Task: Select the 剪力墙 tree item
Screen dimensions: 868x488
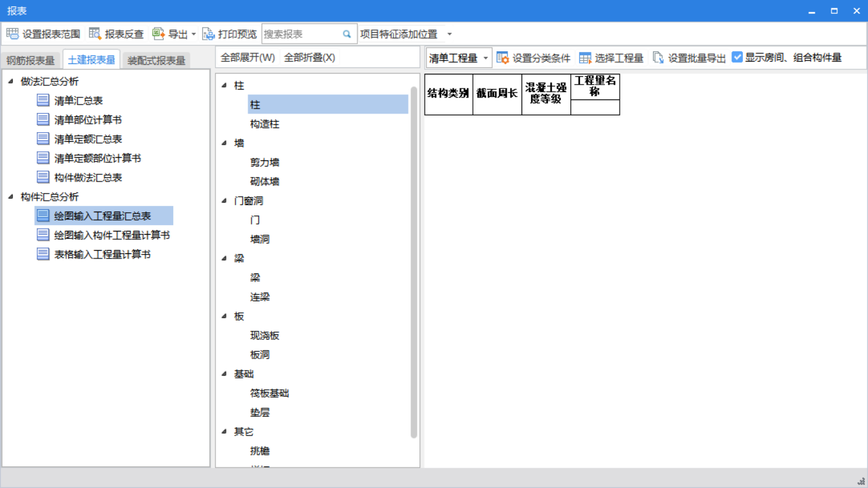Action: pyautogui.click(x=265, y=162)
